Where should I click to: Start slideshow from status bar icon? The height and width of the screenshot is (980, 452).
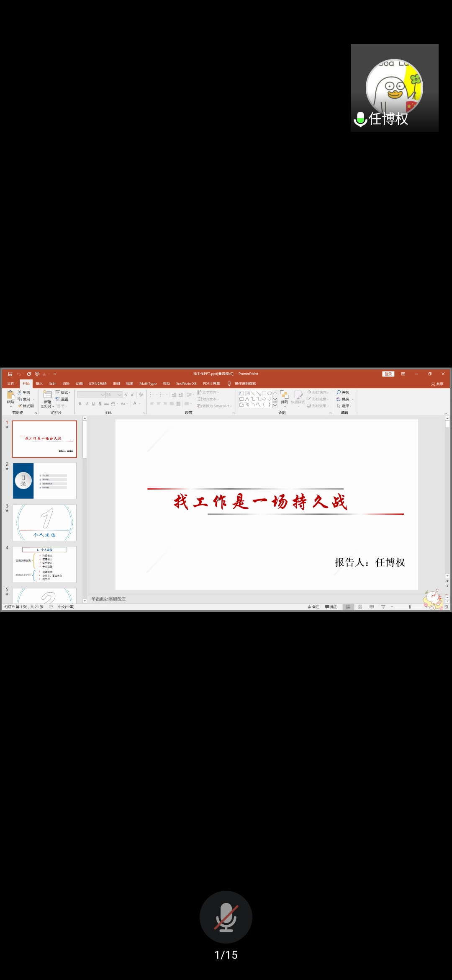pyautogui.click(x=383, y=607)
